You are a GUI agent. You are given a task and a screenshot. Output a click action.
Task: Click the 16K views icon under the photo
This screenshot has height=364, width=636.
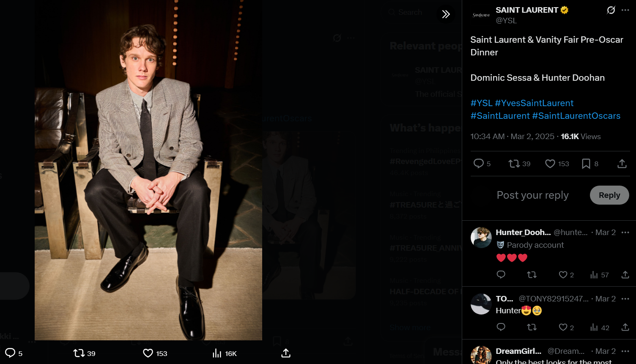coord(217,353)
